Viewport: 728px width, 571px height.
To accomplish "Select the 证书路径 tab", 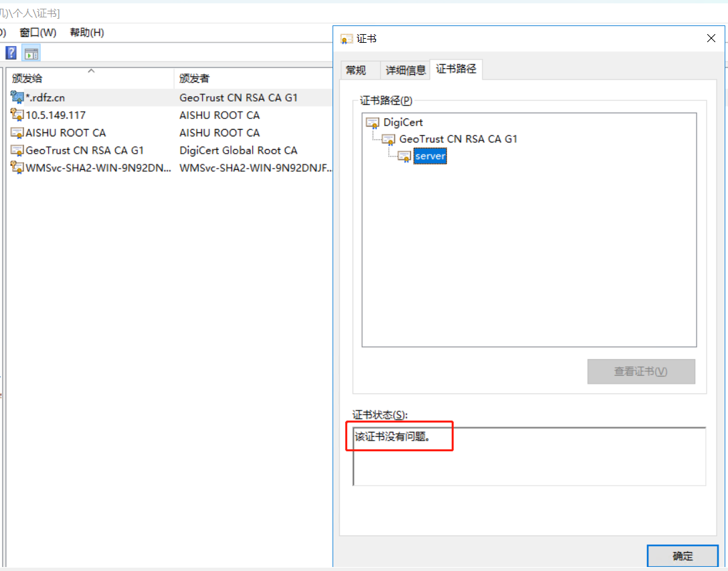I will point(456,69).
